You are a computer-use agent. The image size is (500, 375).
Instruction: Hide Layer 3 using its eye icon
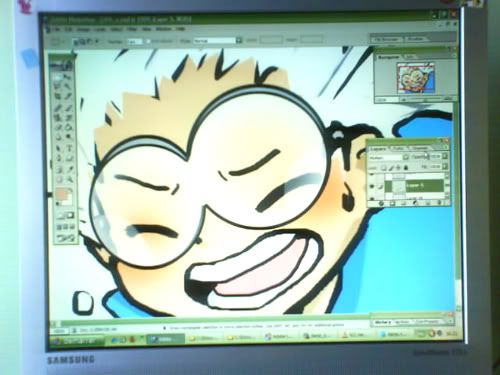pos(372,186)
